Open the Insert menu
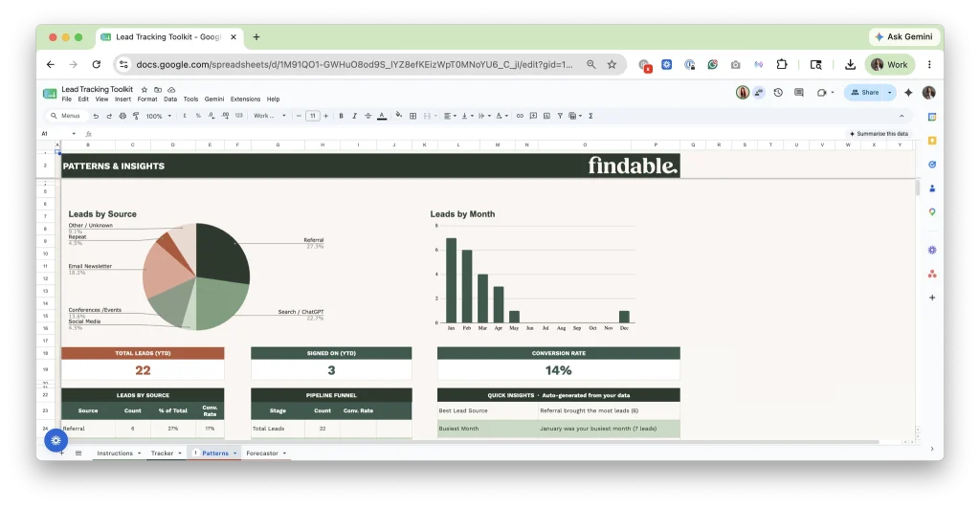 click(122, 99)
